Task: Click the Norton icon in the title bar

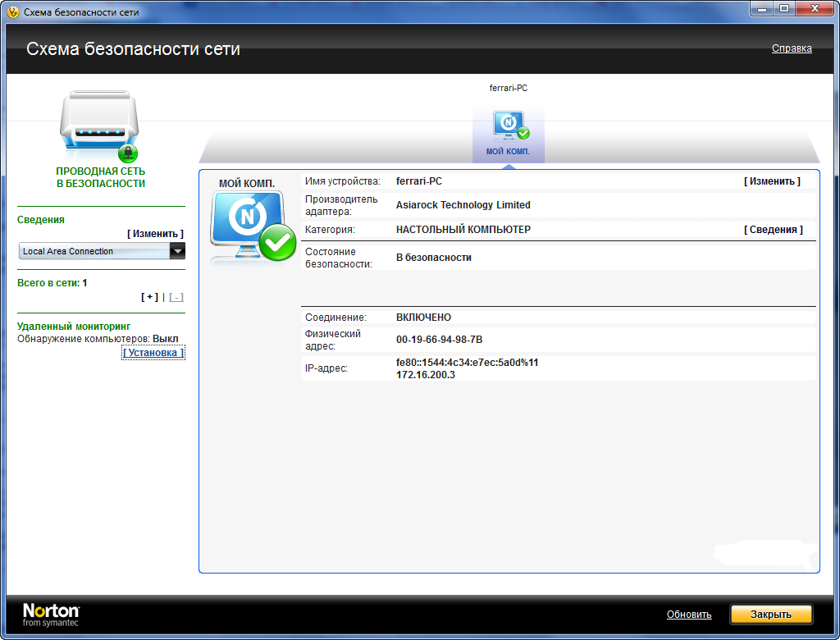Action: coord(13,12)
